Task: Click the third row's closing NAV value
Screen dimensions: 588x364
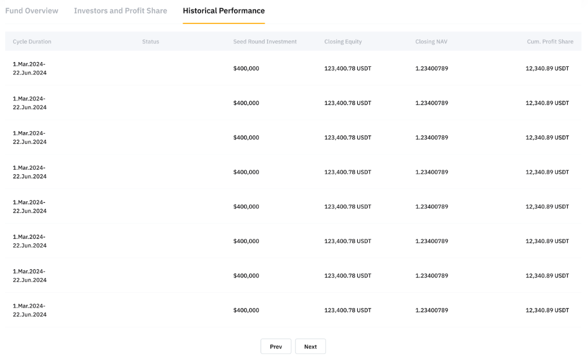Action: pyautogui.click(x=431, y=138)
